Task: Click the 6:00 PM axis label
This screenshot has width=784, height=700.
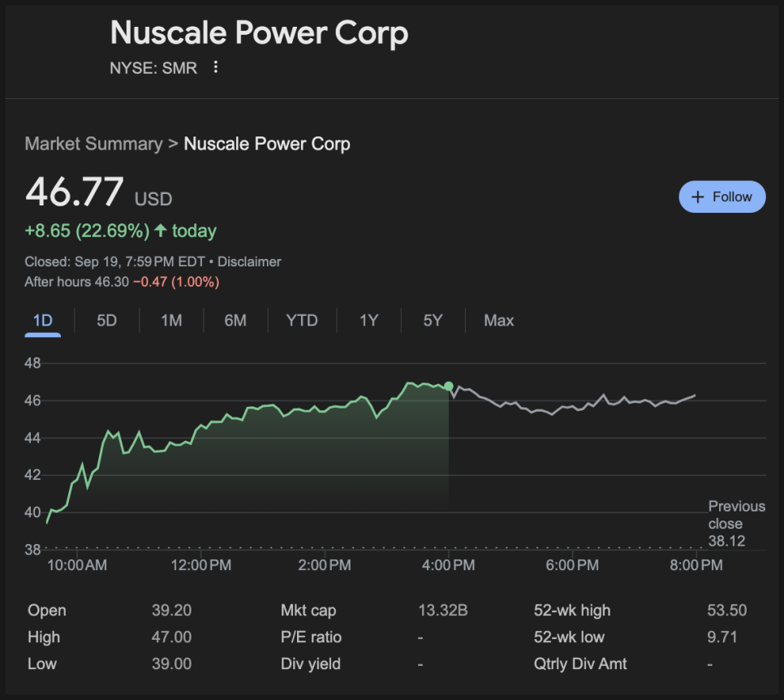Action: point(572,565)
